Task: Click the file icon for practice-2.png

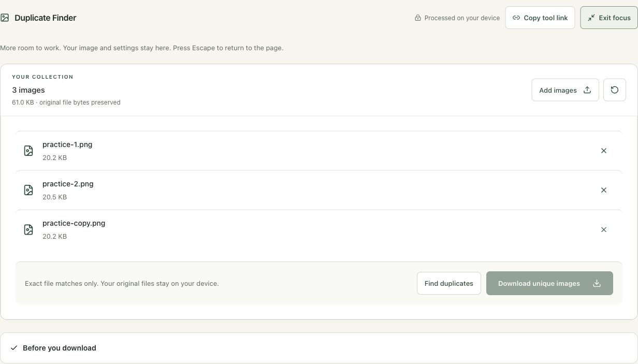Action: (x=28, y=190)
